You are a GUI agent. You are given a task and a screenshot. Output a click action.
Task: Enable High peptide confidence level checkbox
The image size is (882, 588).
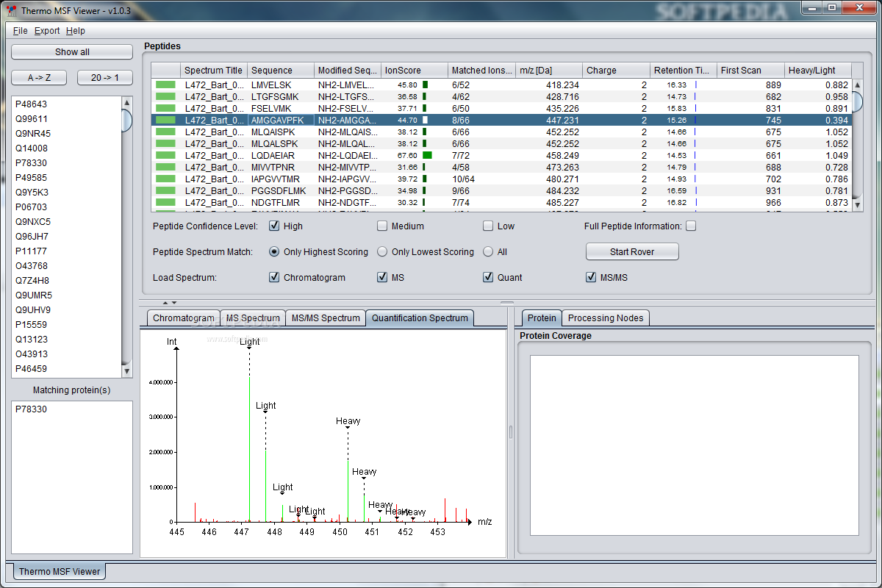tap(274, 226)
